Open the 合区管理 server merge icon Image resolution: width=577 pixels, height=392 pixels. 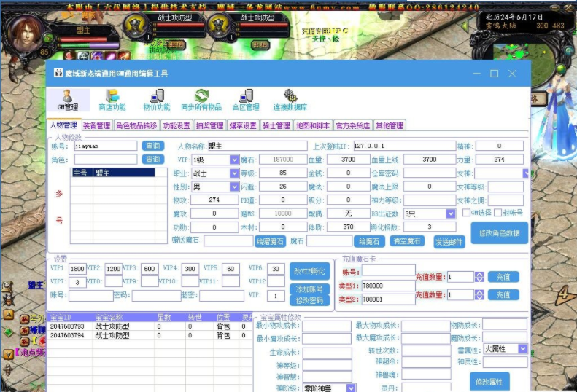coord(245,100)
